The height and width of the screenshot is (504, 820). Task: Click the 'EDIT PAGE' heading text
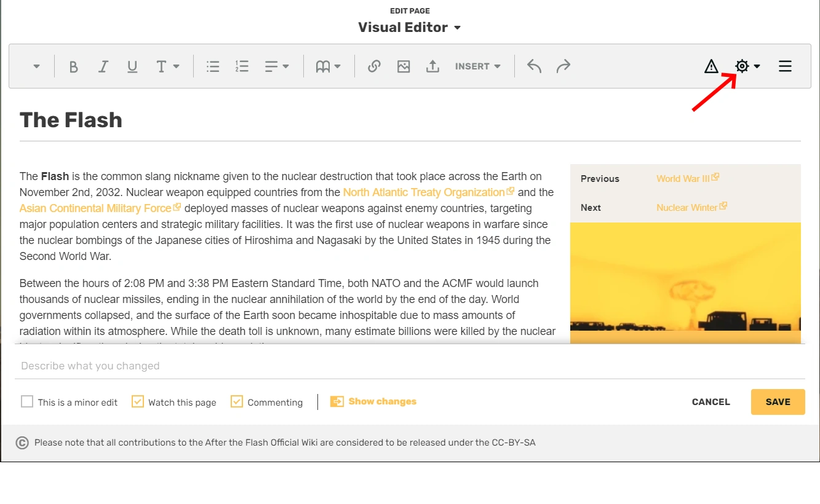(x=410, y=11)
